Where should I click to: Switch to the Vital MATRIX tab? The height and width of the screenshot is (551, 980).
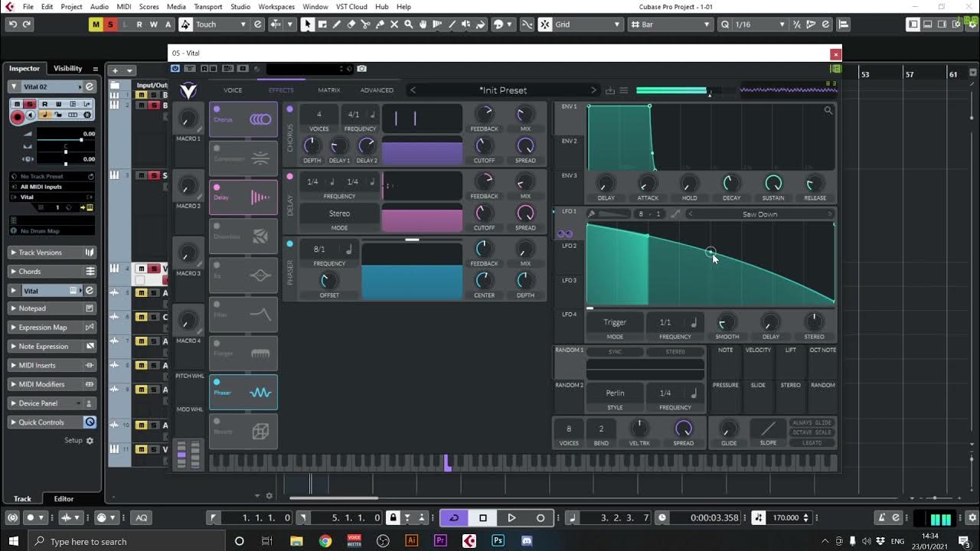[329, 90]
